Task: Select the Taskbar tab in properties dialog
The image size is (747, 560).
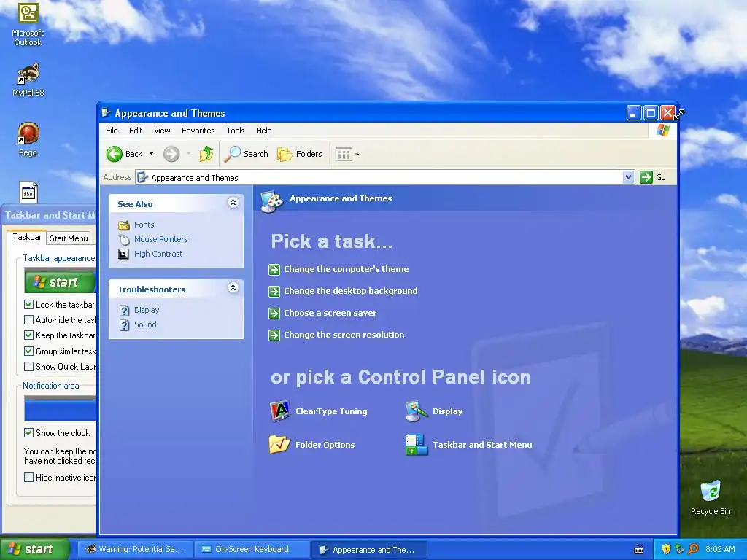Action: 27,237
